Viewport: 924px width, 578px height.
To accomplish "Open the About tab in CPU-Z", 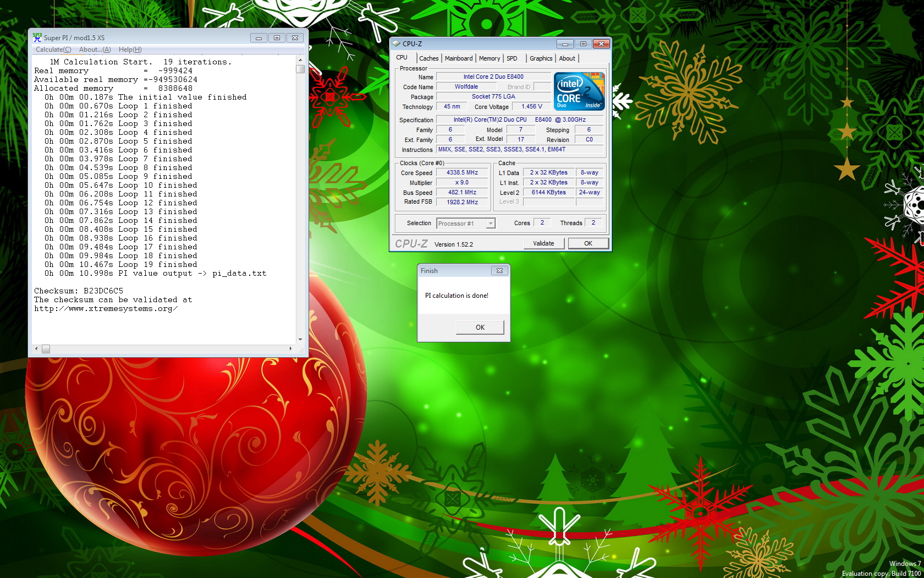I will [567, 58].
